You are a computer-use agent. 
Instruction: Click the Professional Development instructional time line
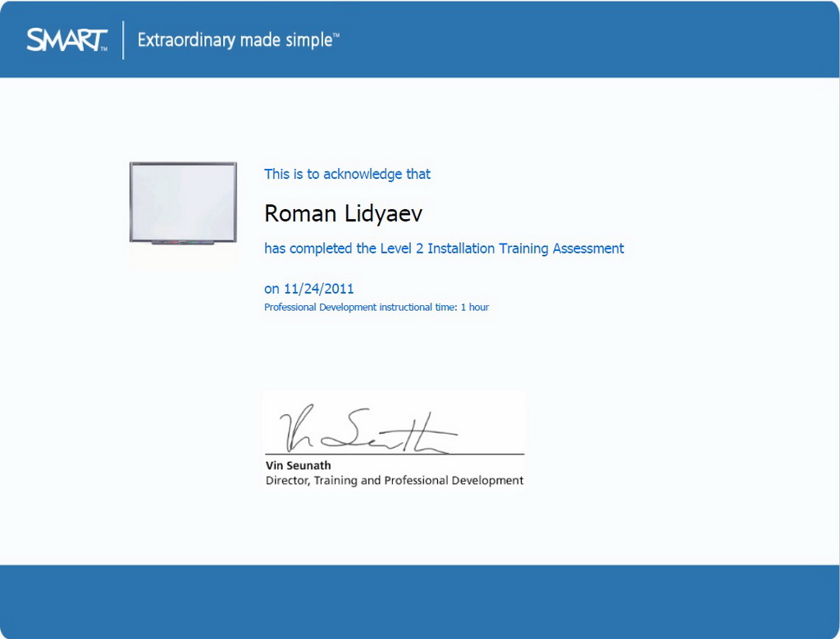click(376, 308)
